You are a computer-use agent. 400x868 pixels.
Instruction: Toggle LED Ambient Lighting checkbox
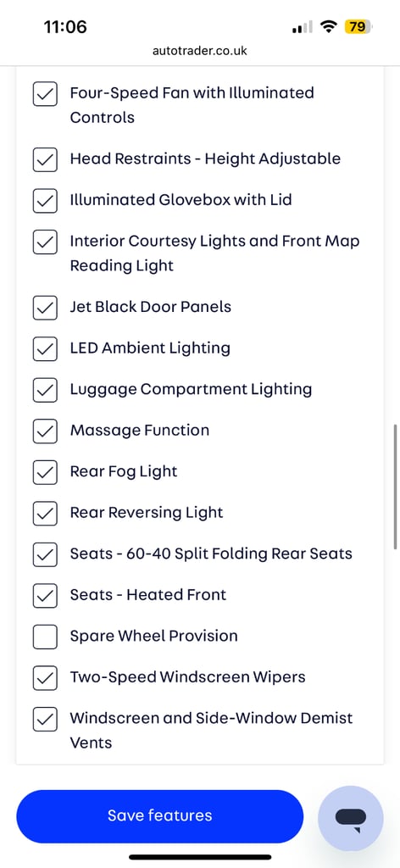tap(45, 348)
